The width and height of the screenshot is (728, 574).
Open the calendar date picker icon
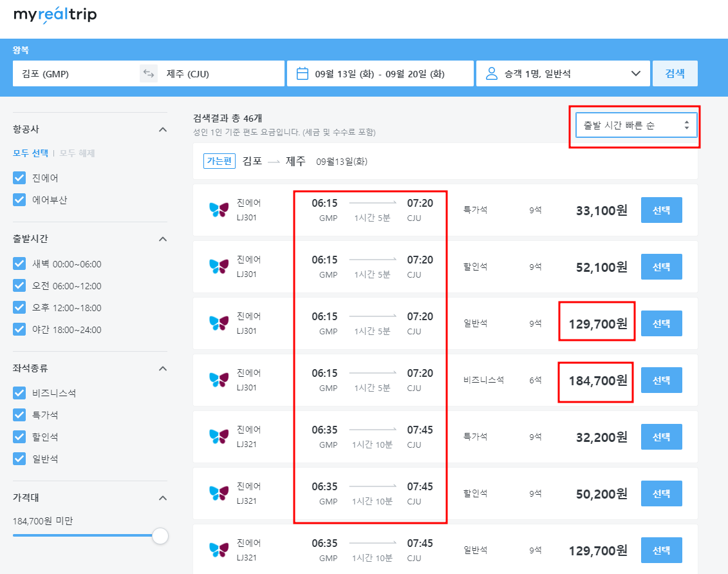[x=303, y=73]
